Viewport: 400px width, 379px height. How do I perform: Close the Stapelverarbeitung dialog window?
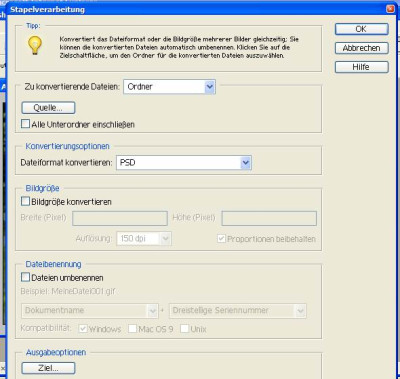tap(390, 9)
